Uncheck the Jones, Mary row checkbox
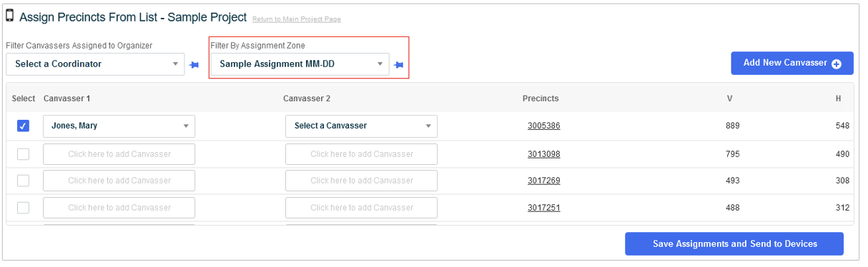Image resolution: width=868 pixels, height=267 pixels. pos(23,126)
